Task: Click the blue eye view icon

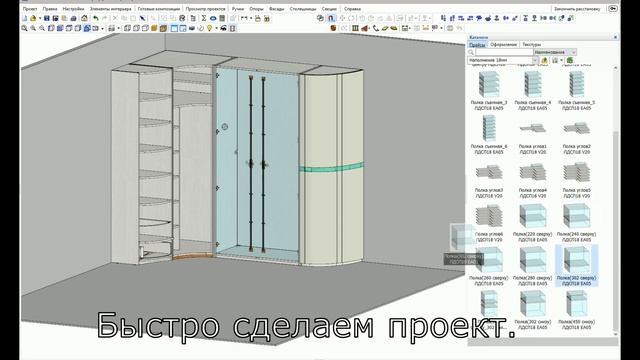Action: 213,18
